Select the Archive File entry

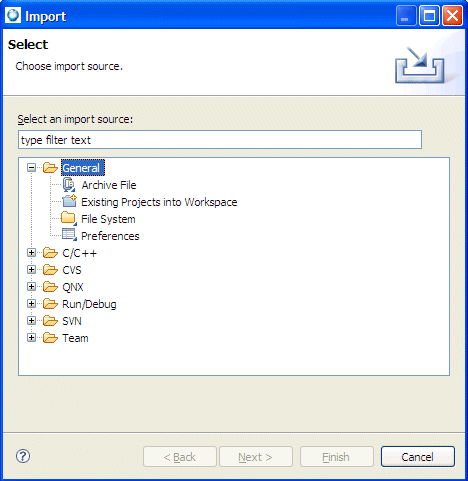(109, 185)
